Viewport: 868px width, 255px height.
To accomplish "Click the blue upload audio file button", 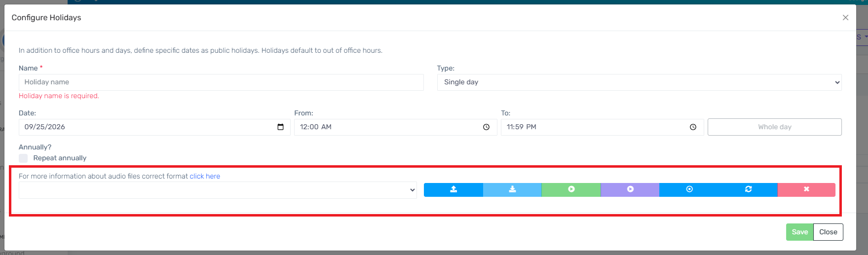I will (453, 189).
